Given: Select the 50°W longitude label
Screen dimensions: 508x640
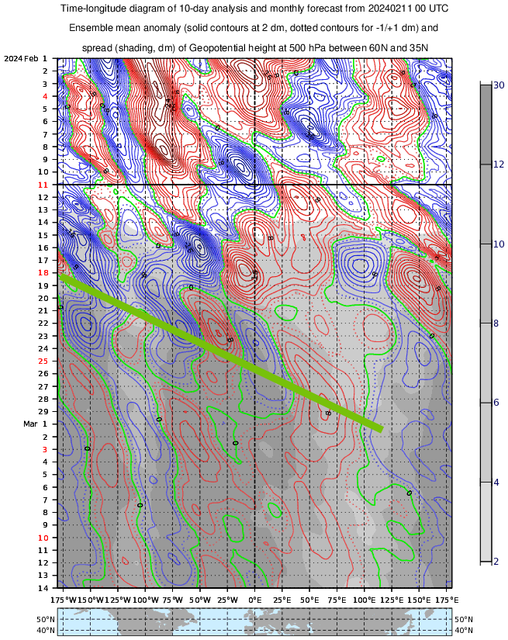Looking at the screenshot, I should [x=200, y=600].
